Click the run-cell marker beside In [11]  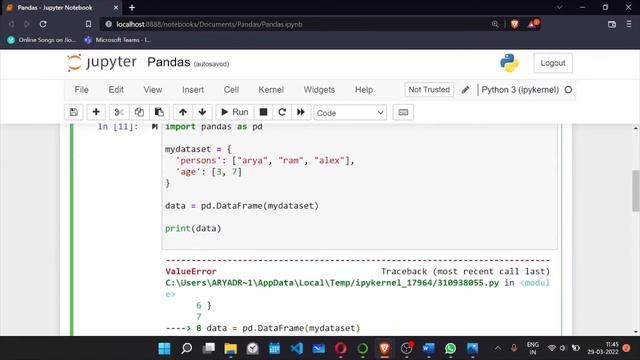[x=155, y=127]
